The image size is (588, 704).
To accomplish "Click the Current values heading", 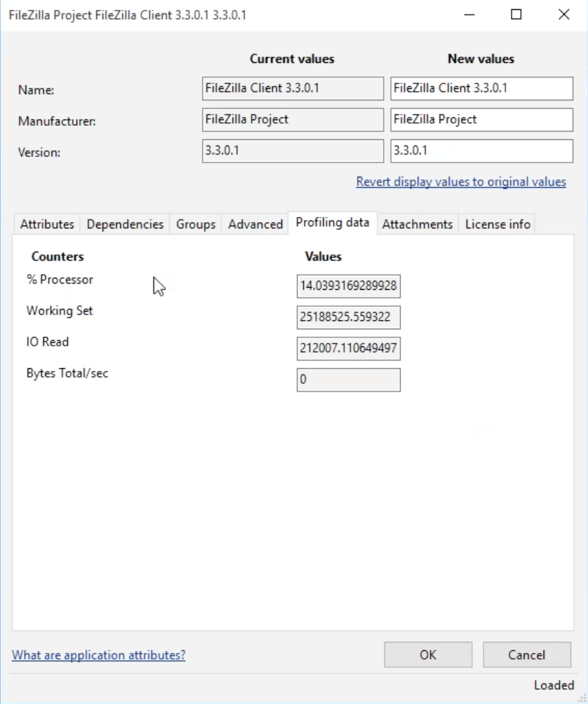I will tap(292, 59).
